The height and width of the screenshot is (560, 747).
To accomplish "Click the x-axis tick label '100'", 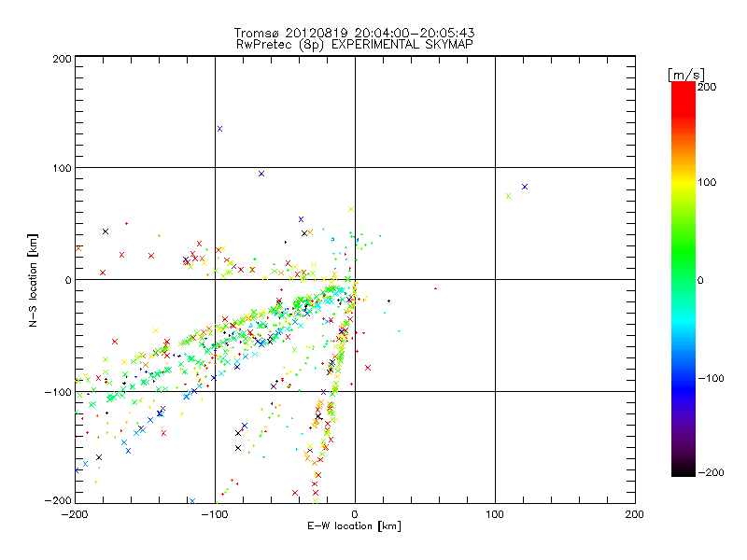I will 495,515.
